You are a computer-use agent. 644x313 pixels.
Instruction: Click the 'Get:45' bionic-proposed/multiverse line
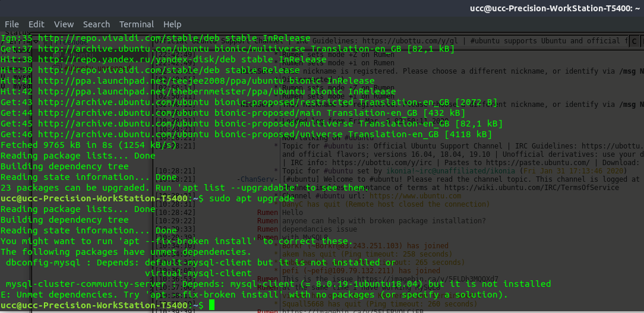click(x=252, y=124)
